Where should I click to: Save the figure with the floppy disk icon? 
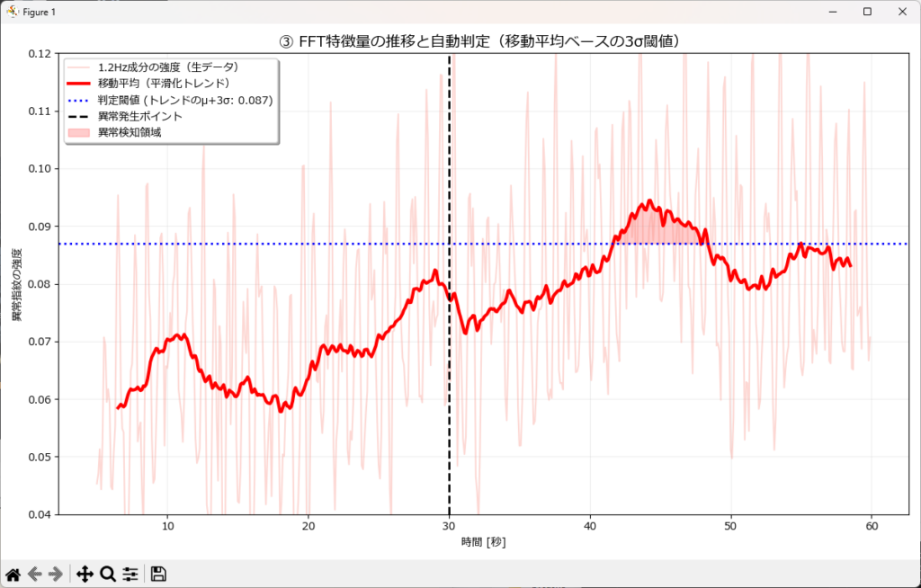(158, 574)
